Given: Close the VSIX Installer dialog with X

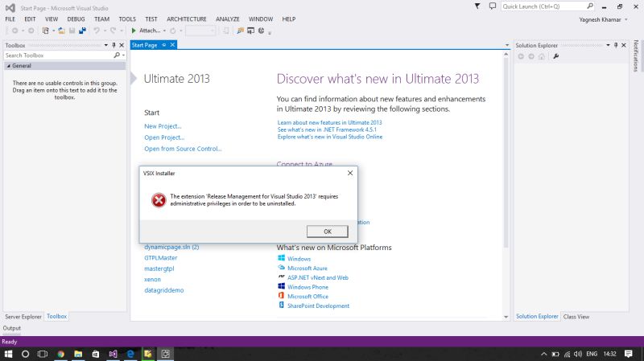Looking at the screenshot, I should click(350, 173).
